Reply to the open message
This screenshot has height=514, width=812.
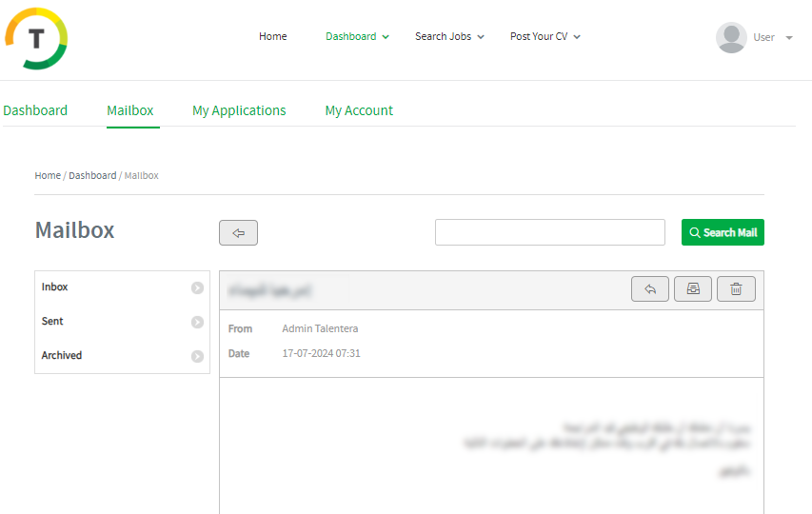point(649,289)
